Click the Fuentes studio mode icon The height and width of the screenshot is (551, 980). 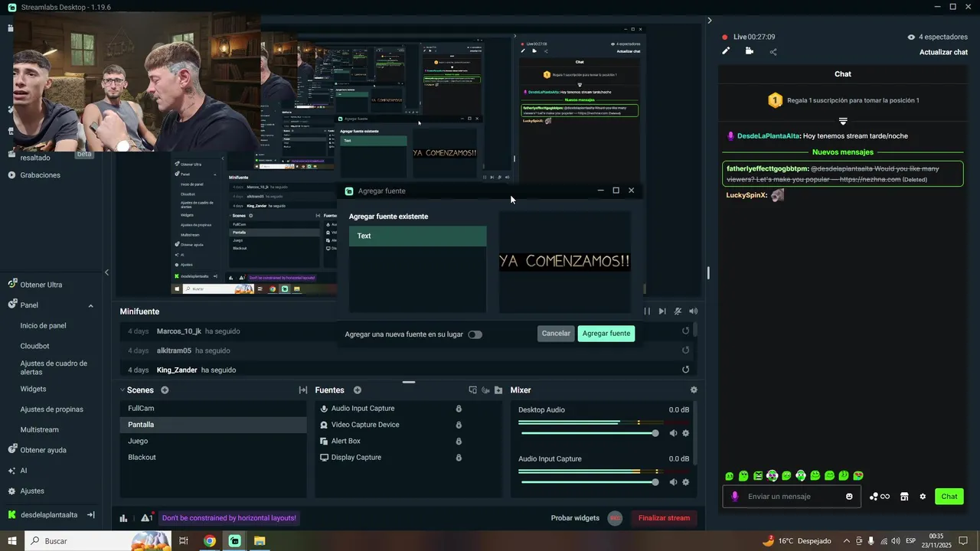click(472, 390)
